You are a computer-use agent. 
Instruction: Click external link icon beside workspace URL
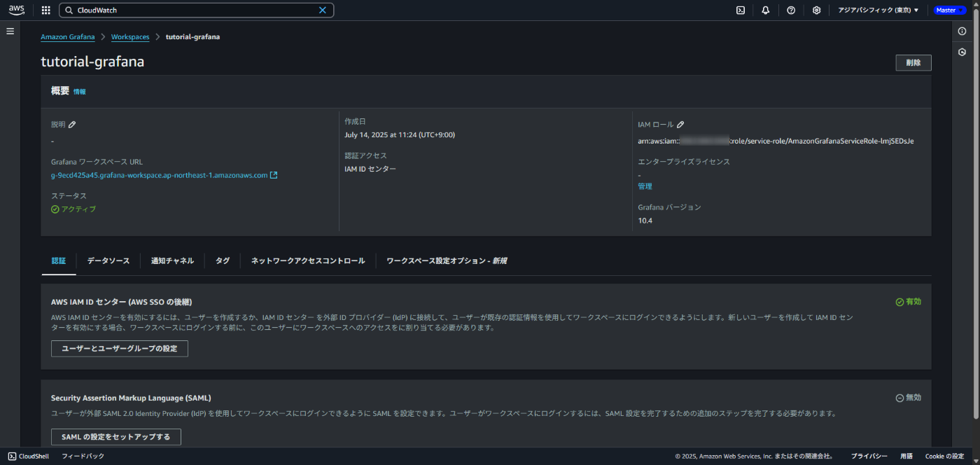pyautogui.click(x=274, y=175)
